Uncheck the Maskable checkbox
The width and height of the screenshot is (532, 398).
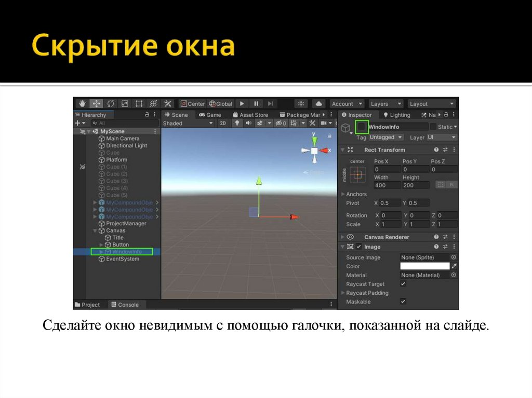403,301
